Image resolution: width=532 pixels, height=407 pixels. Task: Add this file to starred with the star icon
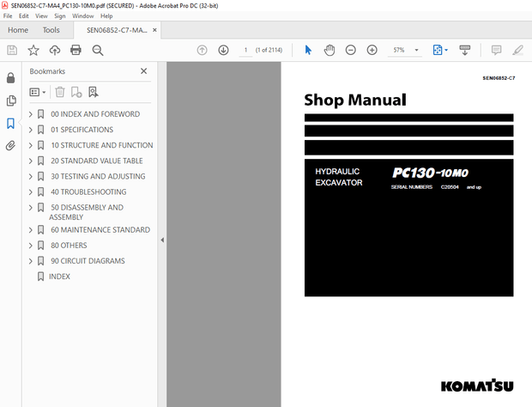click(x=33, y=51)
